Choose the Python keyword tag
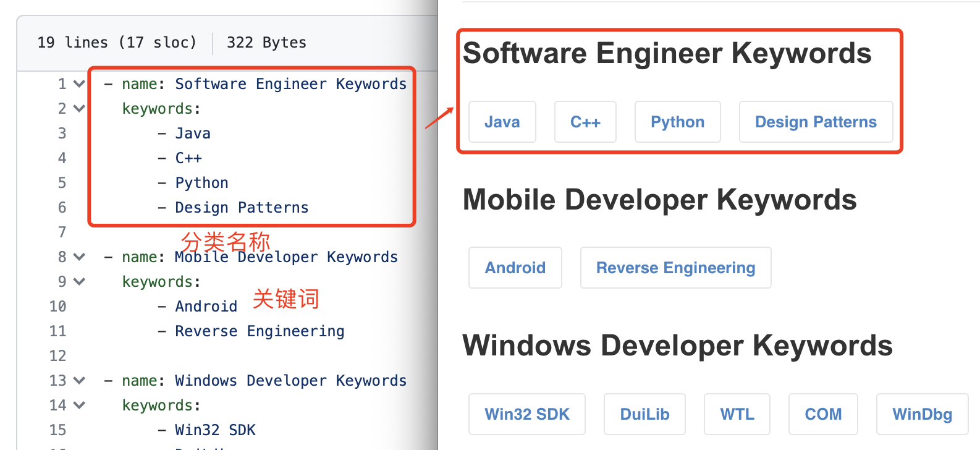The image size is (980, 450). pos(677,122)
